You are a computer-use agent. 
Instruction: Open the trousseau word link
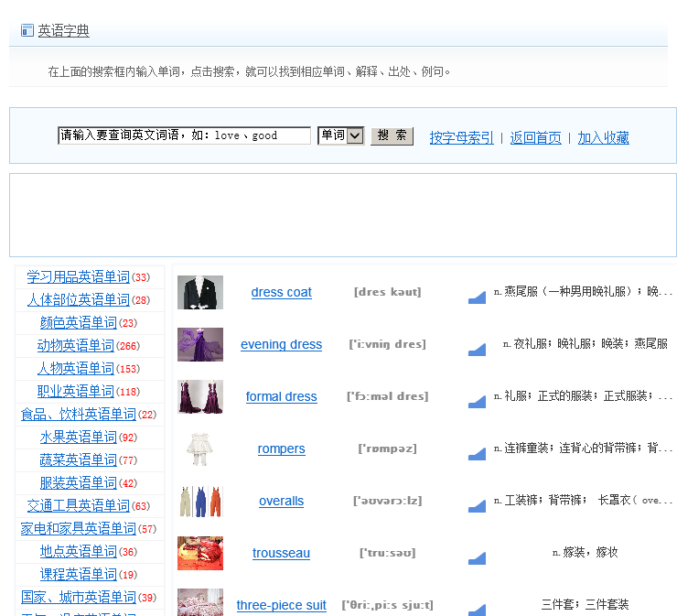(282, 554)
